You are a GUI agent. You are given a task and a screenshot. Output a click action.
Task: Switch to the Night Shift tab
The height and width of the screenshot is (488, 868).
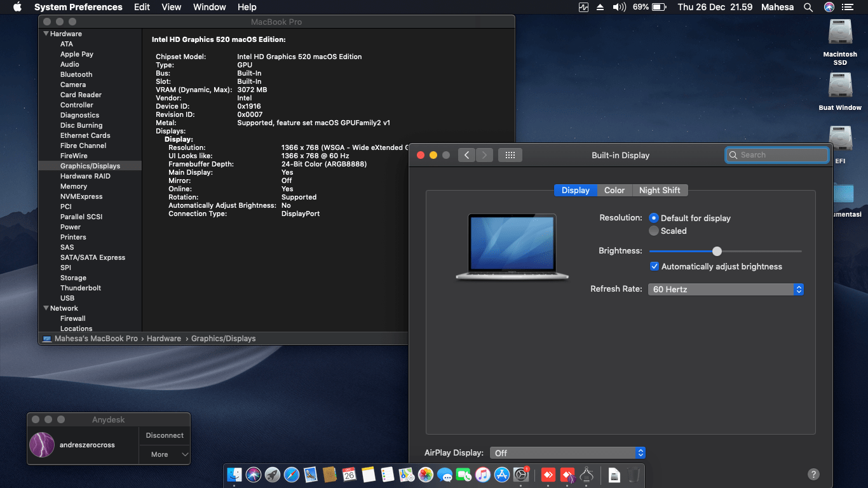pyautogui.click(x=660, y=190)
